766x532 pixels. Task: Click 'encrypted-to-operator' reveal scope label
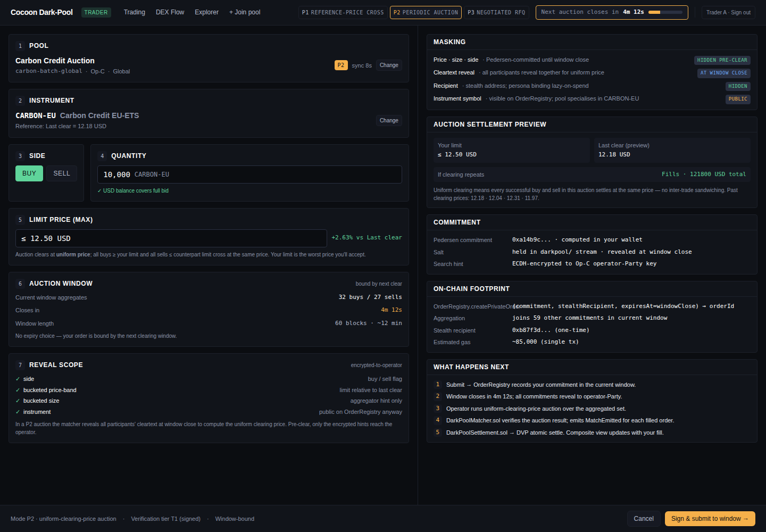(376, 365)
